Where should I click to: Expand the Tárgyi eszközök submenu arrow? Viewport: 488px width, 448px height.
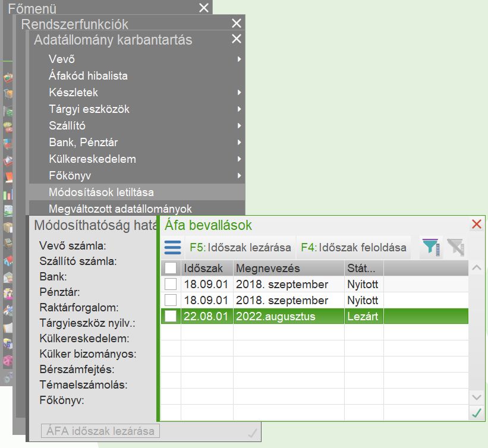pyautogui.click(x=239, y=109)
